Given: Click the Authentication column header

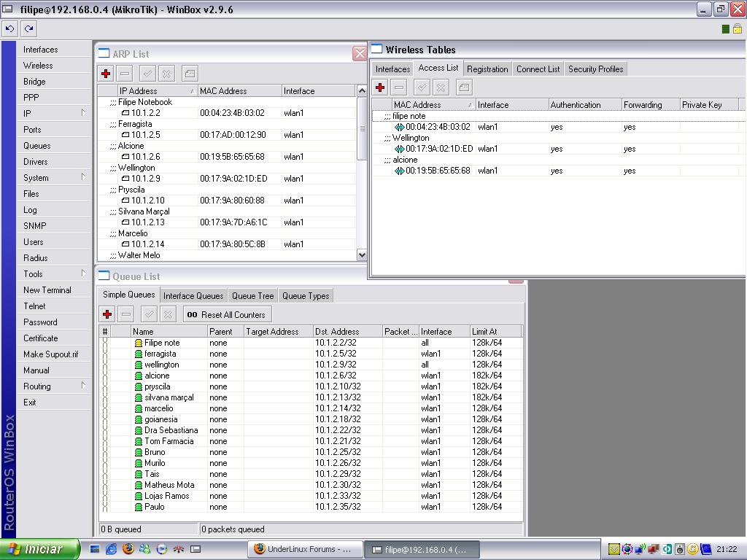Looking at the screenshot, I should point(585,105).
